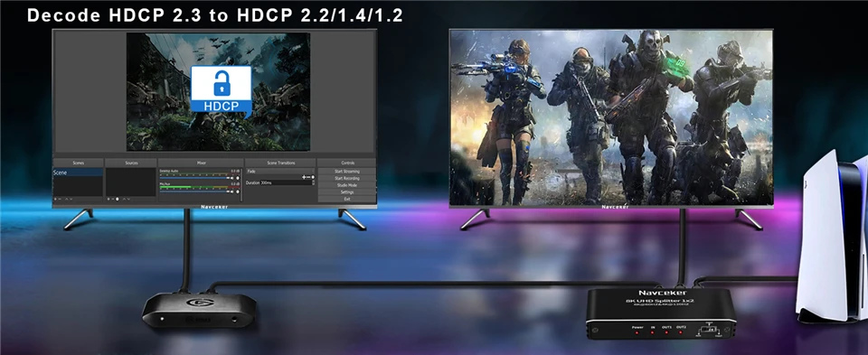The width and height of the screenshot is (868, 355).
Task: Open Desktop Audio settings gear icon
Action: (x=238, y=177)
